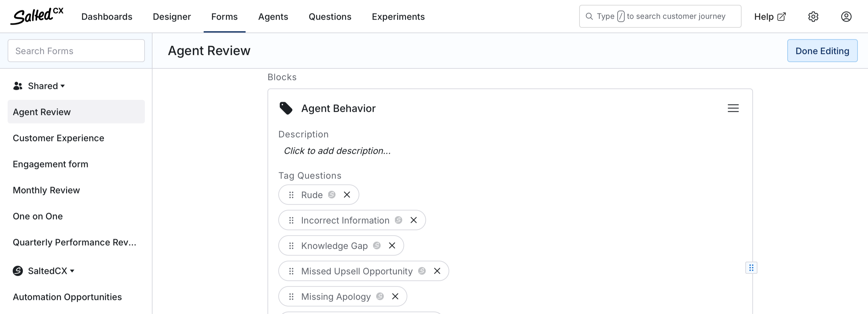Click the Tag Questions section label

coord(310,175)
